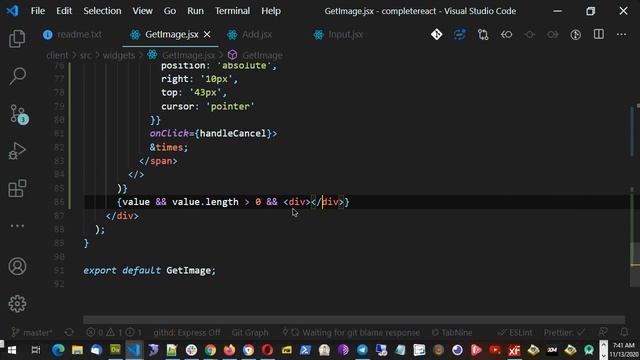Open the Selection menu
Viewport: 640px width, 360px height.
[x=102, y=11]
